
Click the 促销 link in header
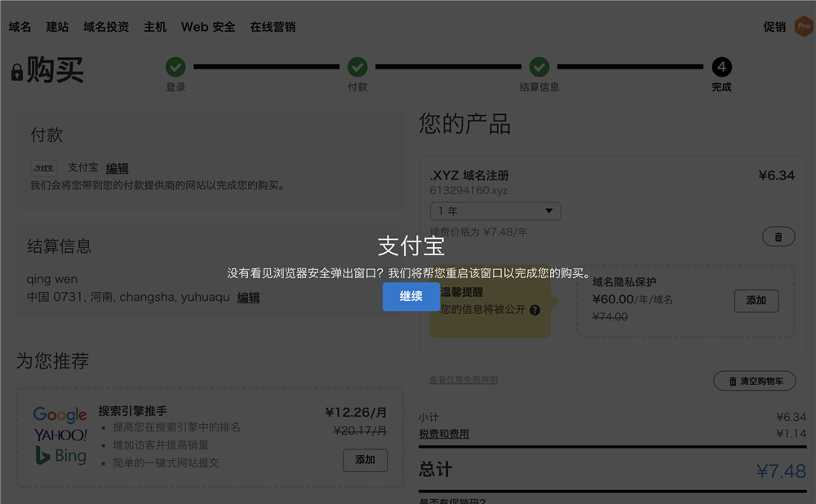point(774,27)
